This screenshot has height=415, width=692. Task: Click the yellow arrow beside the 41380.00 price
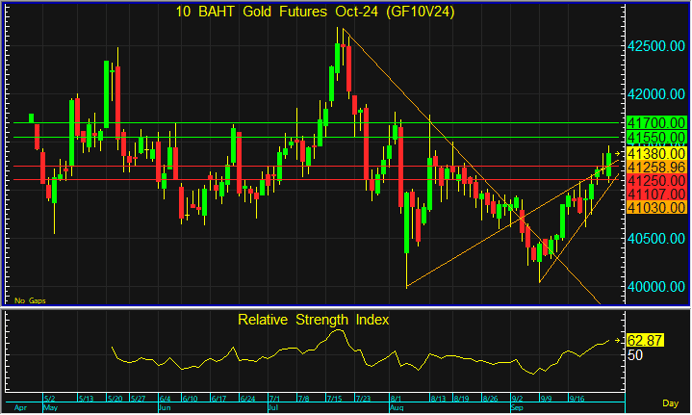tap(619, 155)
